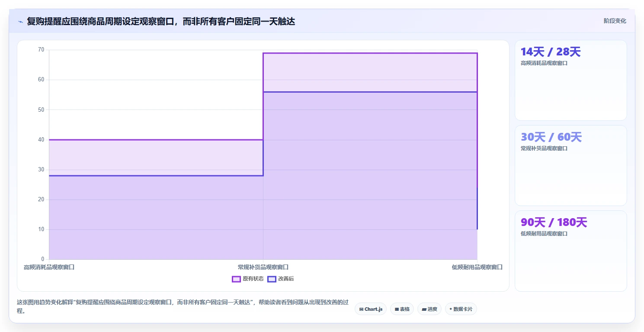Image resolution: width=644 pixels, height=332 pixels.
Task: Click the y-axis value 40
Action: point(41,139)
